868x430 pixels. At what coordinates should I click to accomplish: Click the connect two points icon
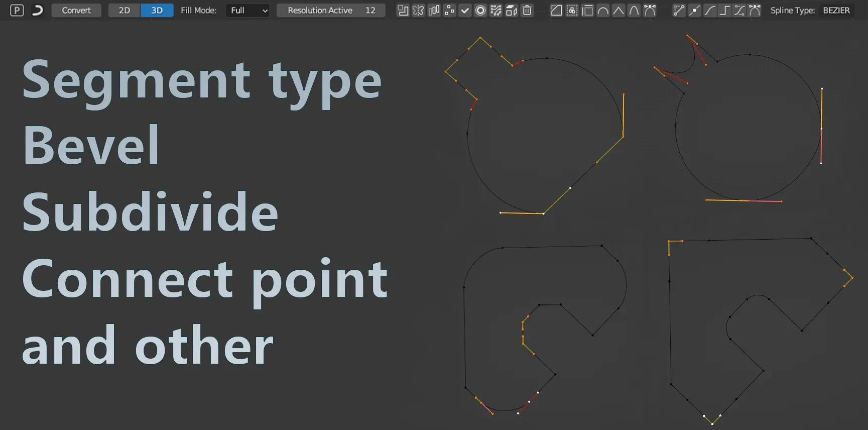[679, 10]
